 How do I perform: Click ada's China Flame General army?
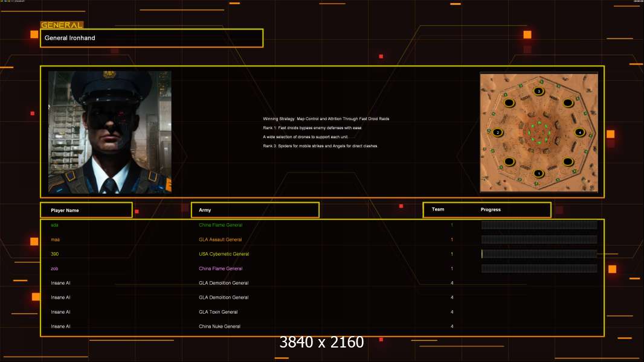click(x=221, y=225)
